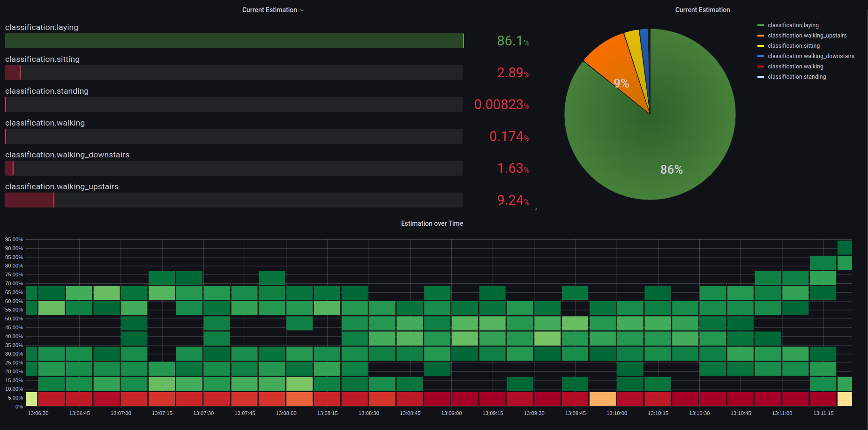
Task: Click the green laying legend color swatch
Action: pyautogui.click(x=761, y=25)
